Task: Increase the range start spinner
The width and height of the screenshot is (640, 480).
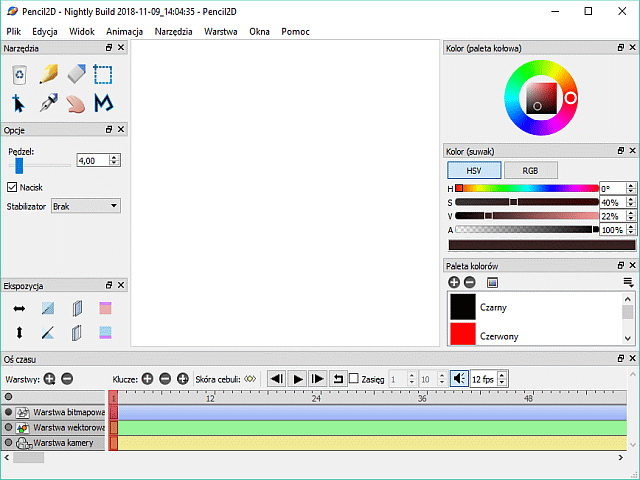Action: tap(411, 375)
